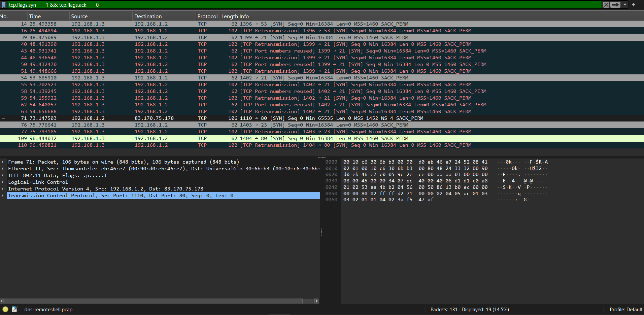Select packet 58 at time 54.139245

[322, 91]
